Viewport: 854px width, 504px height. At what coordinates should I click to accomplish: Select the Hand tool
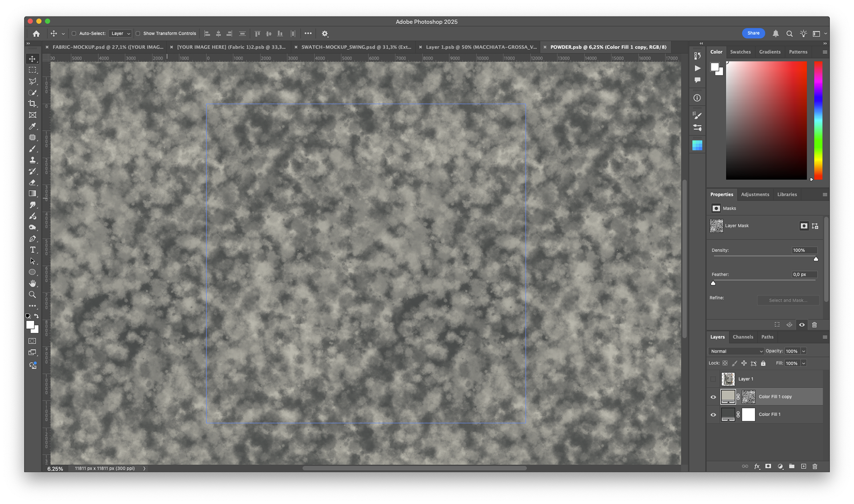pyautogui.click(x=32, y=284)
